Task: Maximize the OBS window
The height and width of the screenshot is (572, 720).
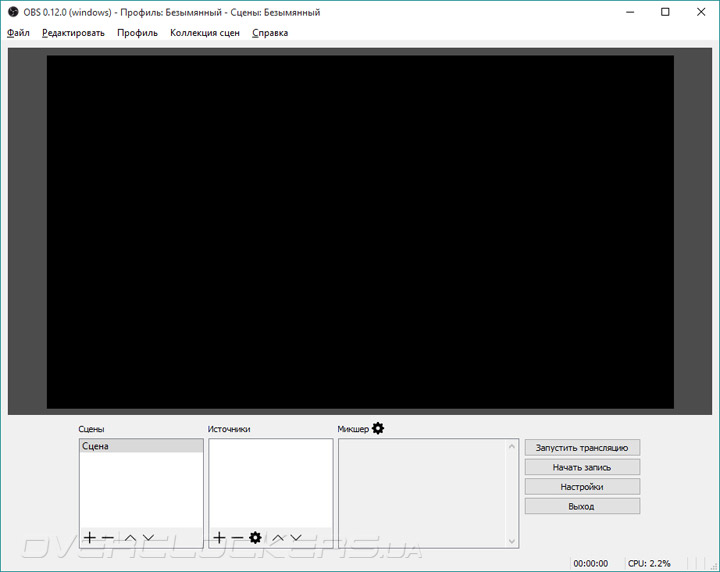Action: click(x=665, y=12)
